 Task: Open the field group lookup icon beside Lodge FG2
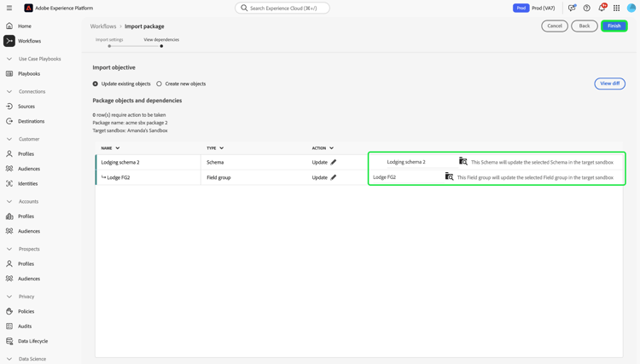(x=449, y=176)
